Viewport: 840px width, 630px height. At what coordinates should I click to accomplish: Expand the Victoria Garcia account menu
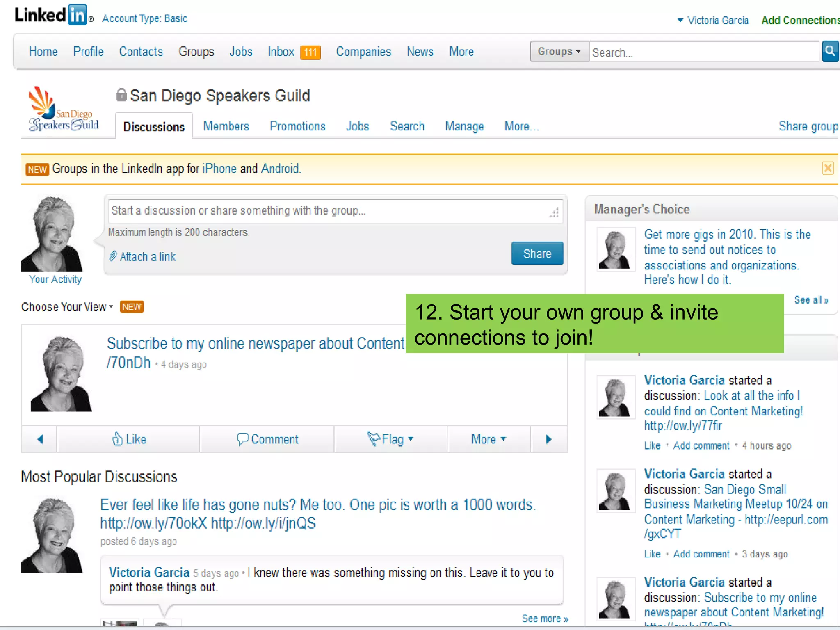point(713,21)
